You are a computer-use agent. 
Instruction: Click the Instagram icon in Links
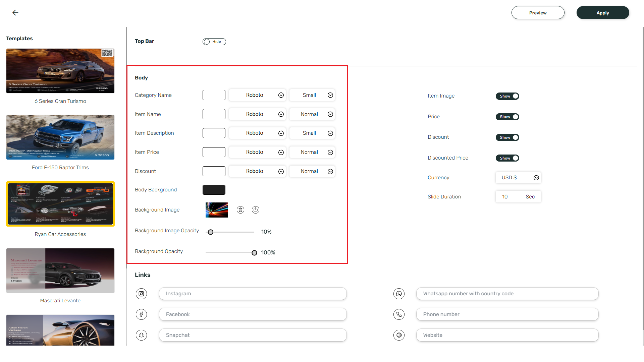pos(141,294)
